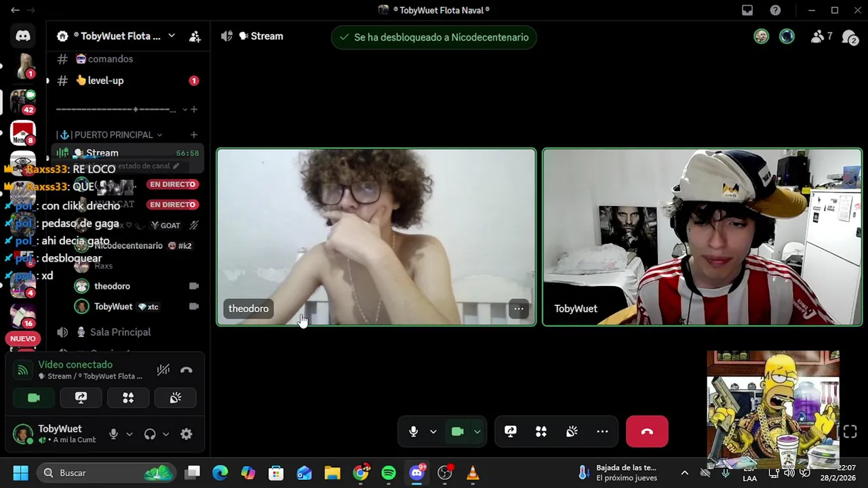Turn off camera in the call control bar
This screenshot has width=868, height=488.
click(x=458, y=432)
